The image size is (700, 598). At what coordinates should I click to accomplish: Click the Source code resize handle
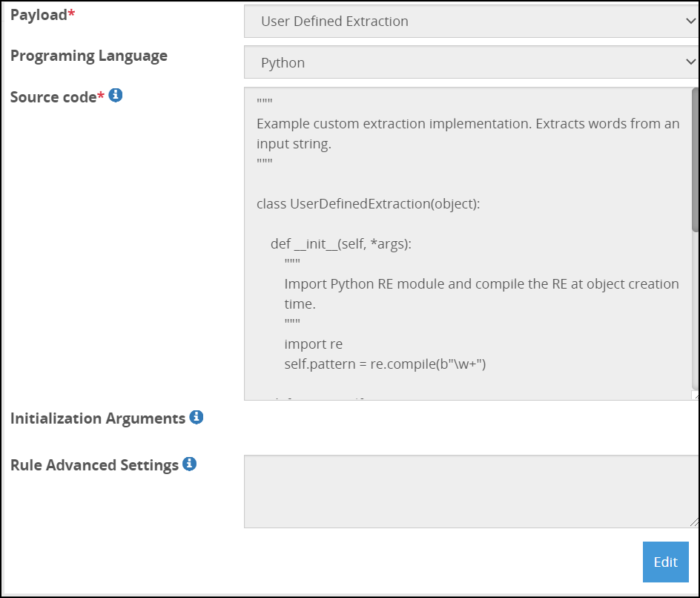(x=695, y=395)
